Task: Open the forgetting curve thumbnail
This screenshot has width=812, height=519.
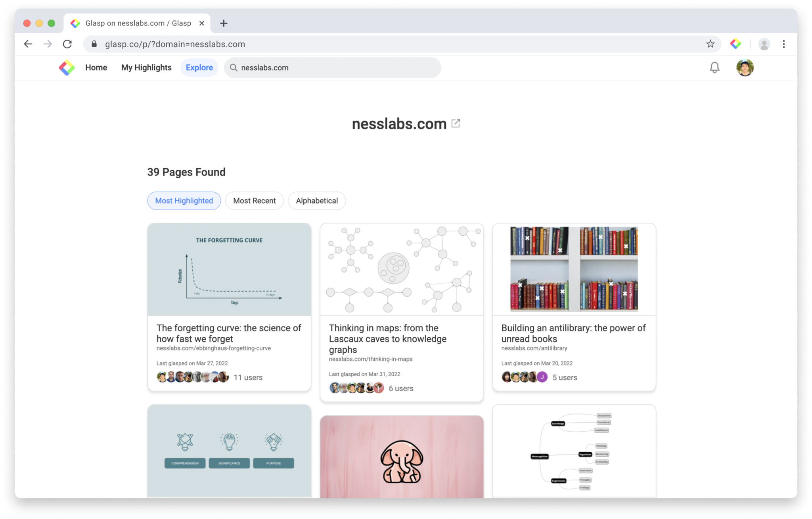Action: [229, 270]
